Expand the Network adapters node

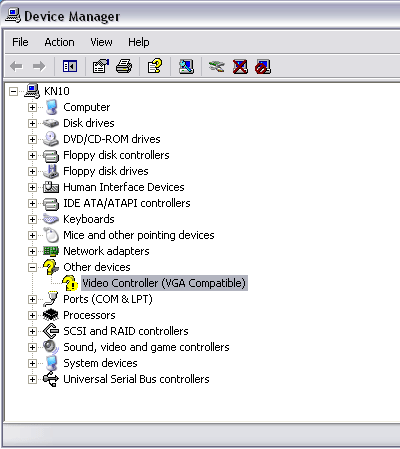(32, 251)
